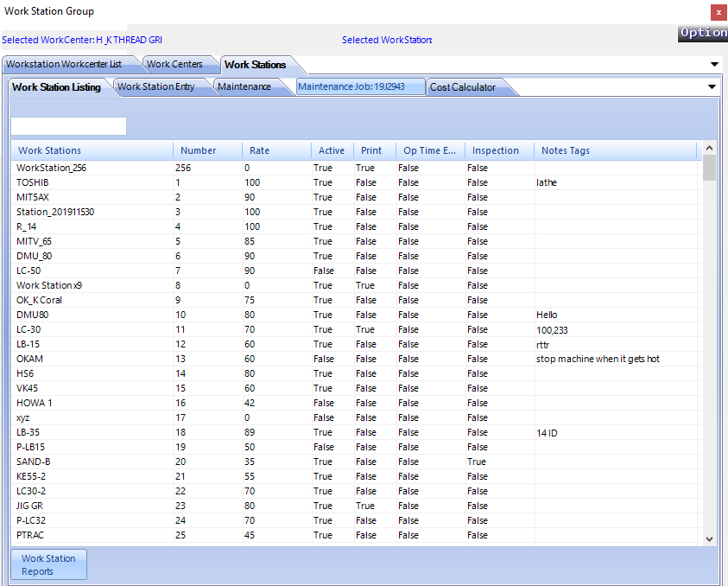Select the TOSHIB row
Screen dimensions: 728x586
click(x=356, y=182)
